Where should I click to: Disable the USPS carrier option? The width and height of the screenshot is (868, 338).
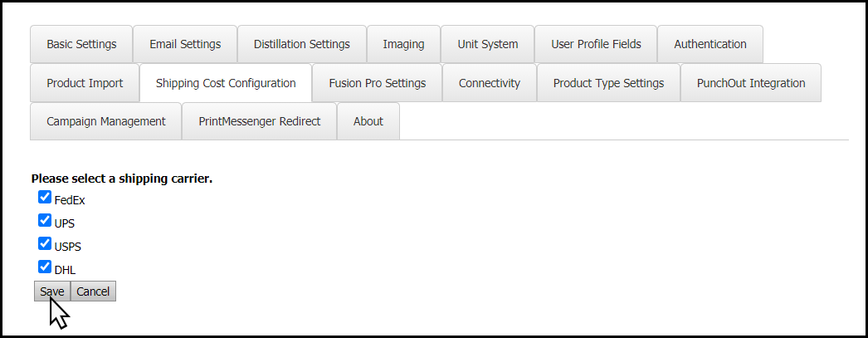[x=45, y=244]
